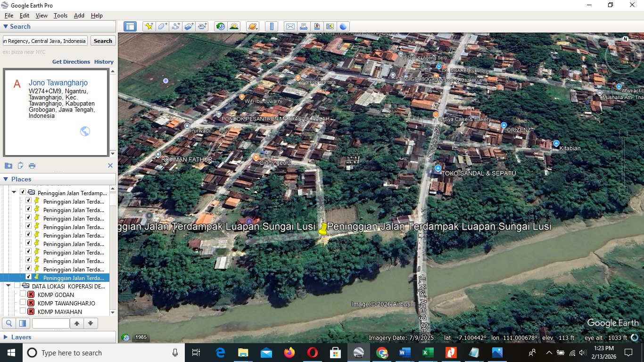Image resolution: width=644 pixels, height=362 pixels.
Task: Click the Print toolbar icon
Action: pos(304,26)
